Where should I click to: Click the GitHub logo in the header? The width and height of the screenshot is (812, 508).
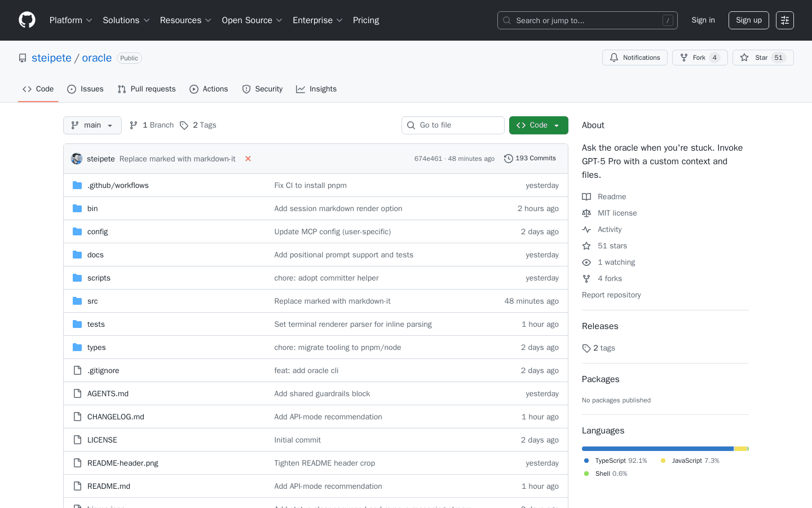27,20
